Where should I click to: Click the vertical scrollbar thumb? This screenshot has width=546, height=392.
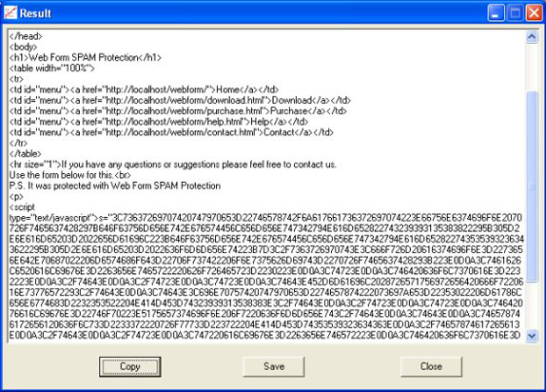[x=532, y=186]
